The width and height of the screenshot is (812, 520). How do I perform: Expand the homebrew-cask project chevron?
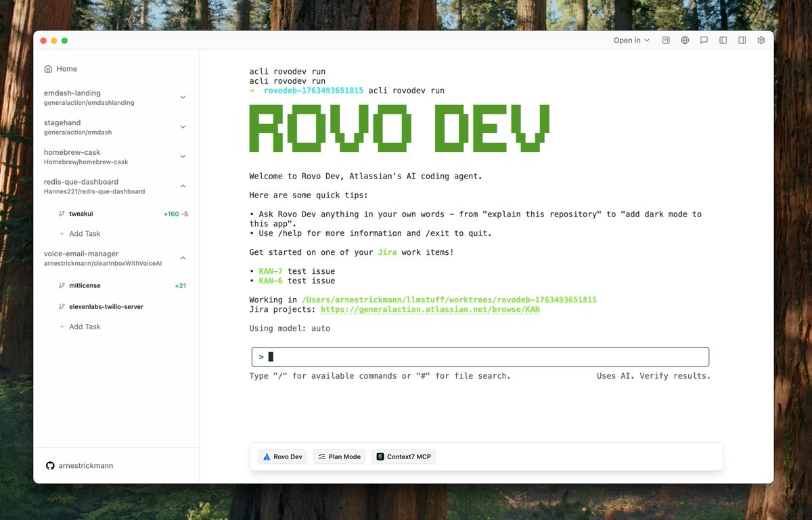183,157
